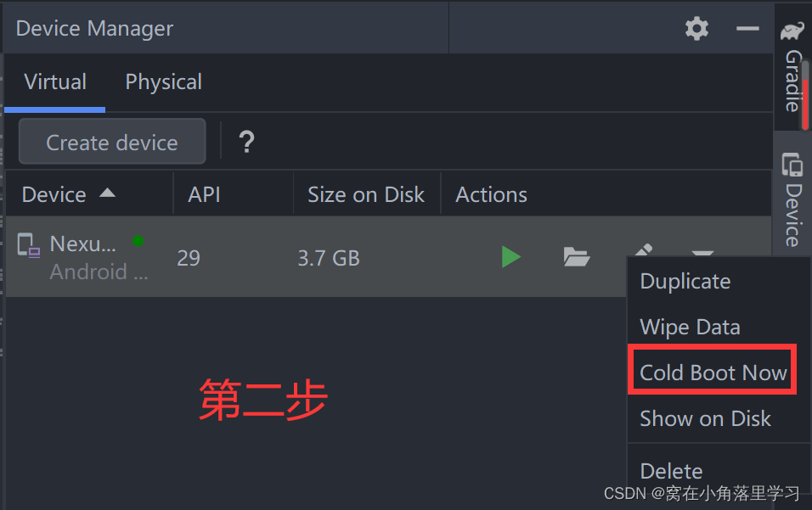Check the green running status dot on Nexus
The image size is (812, 510).
(138, 241)
